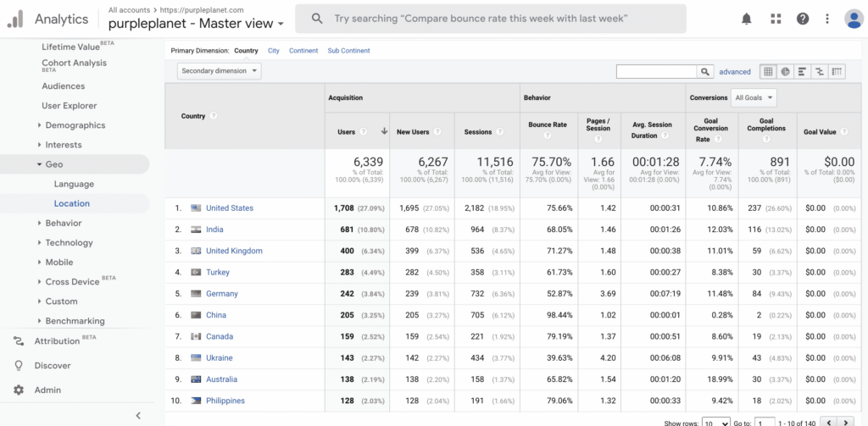The height and width of the screenshot is (426, 868).
Task: Switch to data table view icon
Action: [768, 71]
